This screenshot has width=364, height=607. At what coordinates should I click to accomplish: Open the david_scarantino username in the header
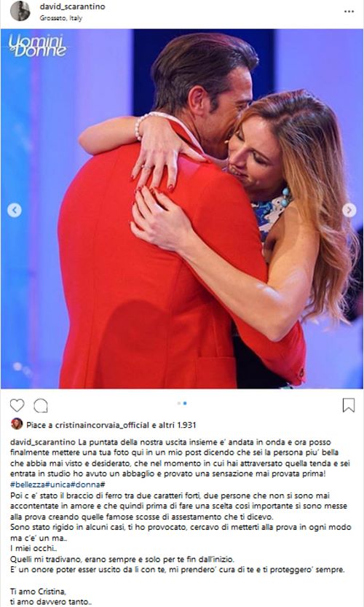point(72,7)
